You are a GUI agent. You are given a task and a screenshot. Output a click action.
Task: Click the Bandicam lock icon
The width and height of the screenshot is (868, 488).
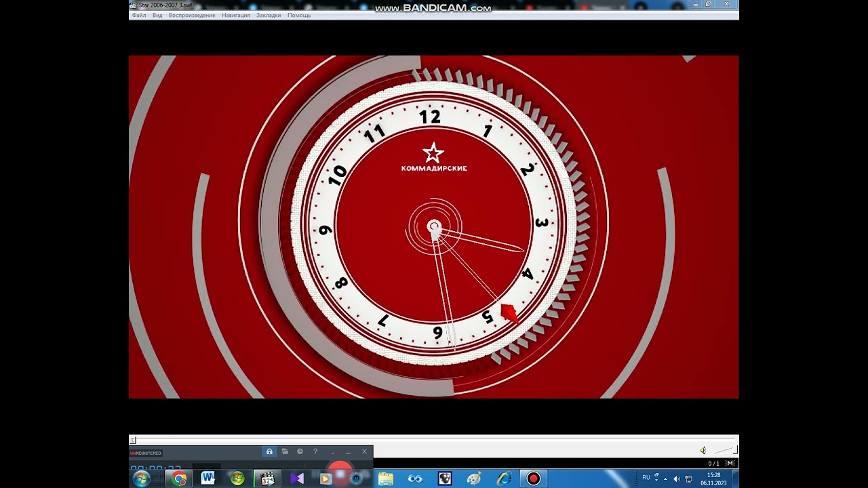click(269, 451)
